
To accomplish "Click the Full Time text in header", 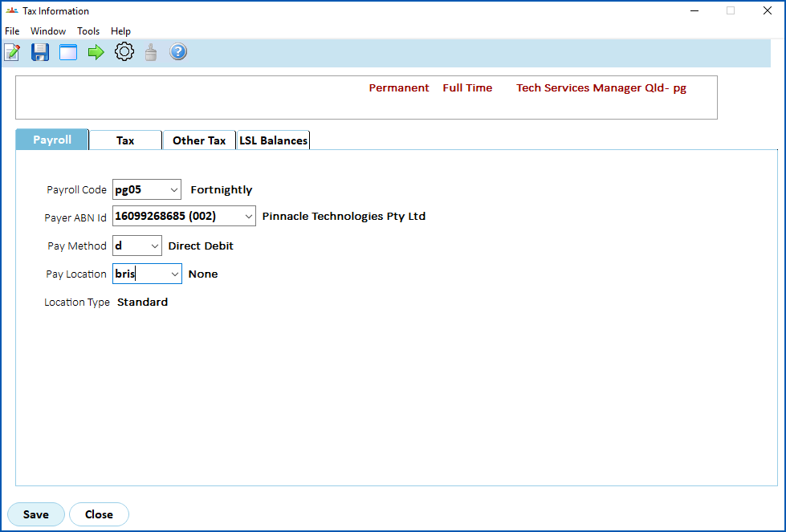I will (x=467, y=87).
